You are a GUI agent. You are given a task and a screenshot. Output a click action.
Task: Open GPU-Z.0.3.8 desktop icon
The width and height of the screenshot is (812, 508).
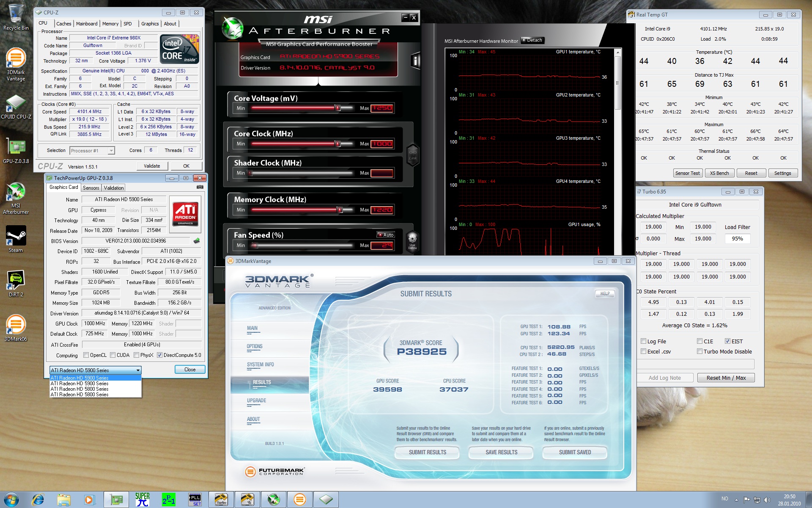coord(16,150)
